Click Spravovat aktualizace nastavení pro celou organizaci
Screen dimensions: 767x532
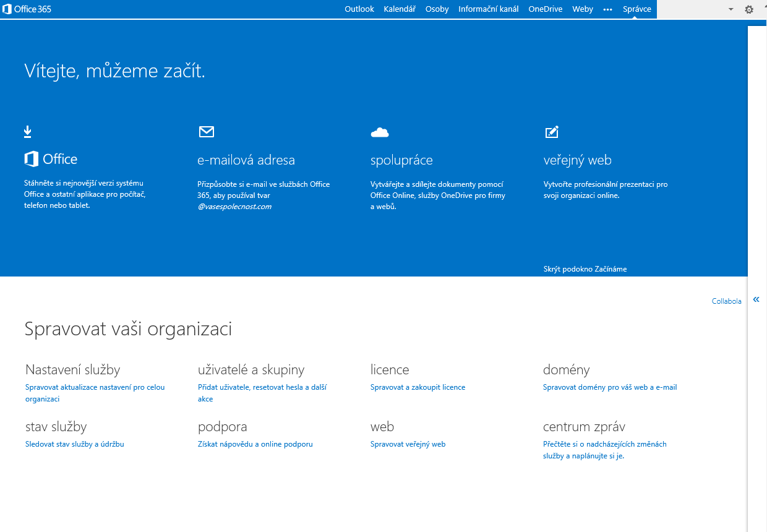pyautogui.click(x=95, y=393)
